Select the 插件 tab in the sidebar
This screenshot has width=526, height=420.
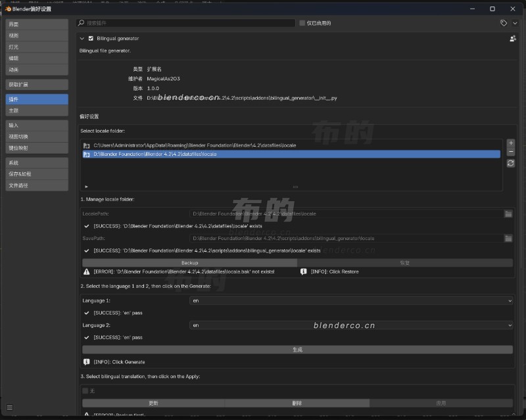point(37,99)
